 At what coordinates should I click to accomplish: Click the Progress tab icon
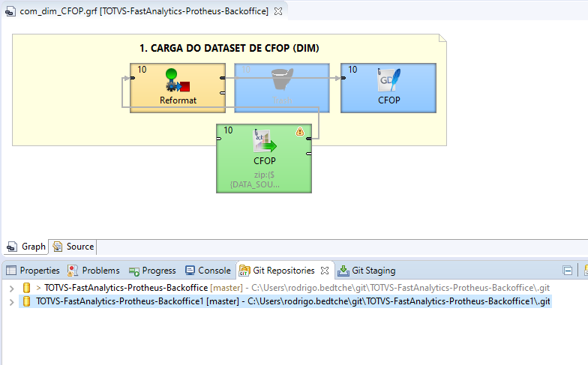[x=133, y=271]
